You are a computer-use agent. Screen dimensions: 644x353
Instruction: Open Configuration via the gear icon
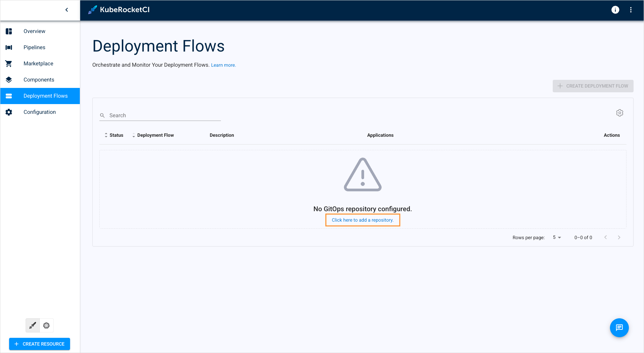pos(8,112)
